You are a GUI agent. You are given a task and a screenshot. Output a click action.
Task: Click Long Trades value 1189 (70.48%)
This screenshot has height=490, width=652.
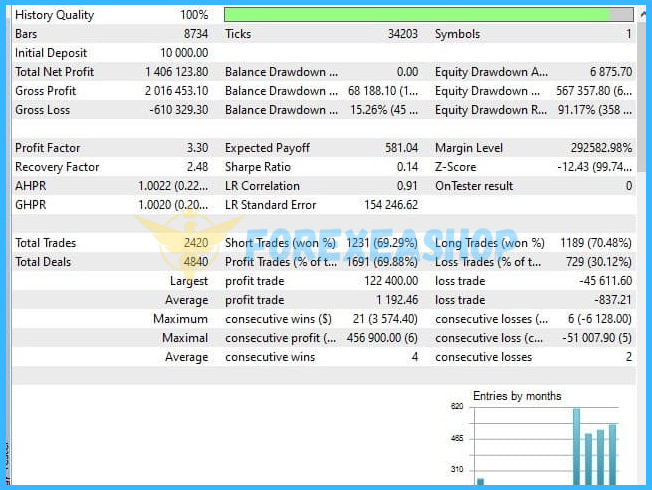pyautogui.click(x=596, y=243)
